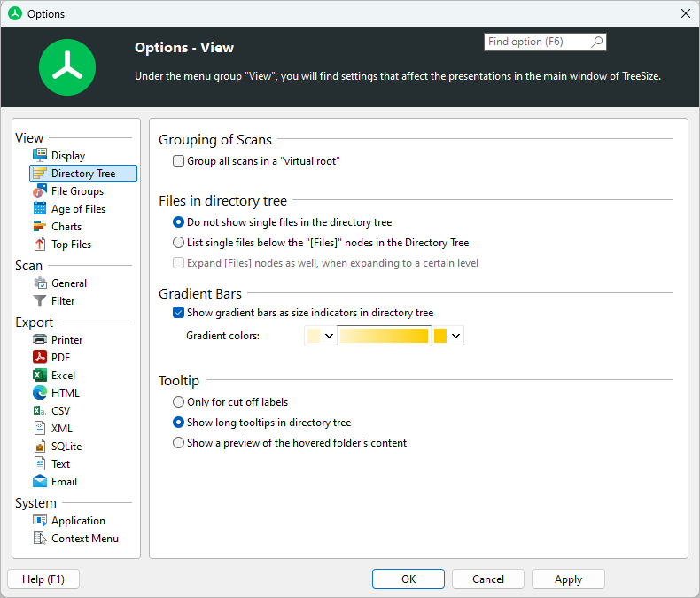This screenshot has height=598, width=700.
Task: Click the gradient preview bar
Action: (384, 336)
